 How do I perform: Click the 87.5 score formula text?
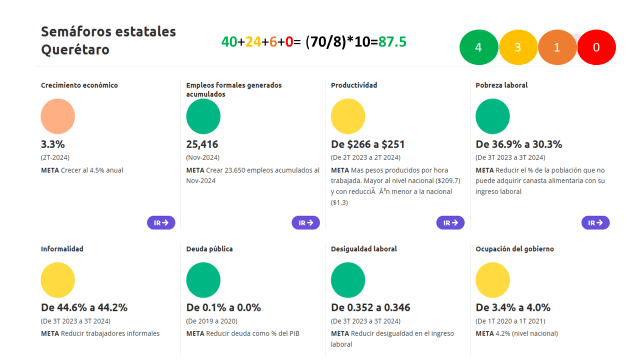click(x=314, y=42)
